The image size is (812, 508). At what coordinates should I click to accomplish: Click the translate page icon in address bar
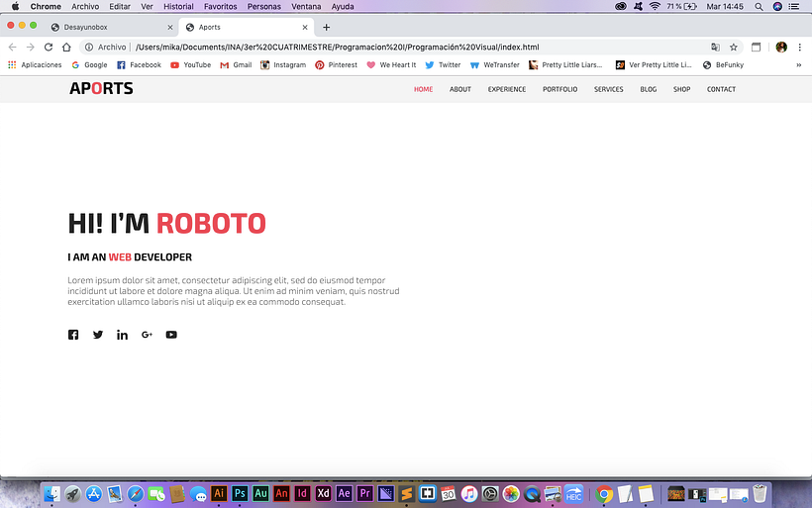(x=715, y=48)
